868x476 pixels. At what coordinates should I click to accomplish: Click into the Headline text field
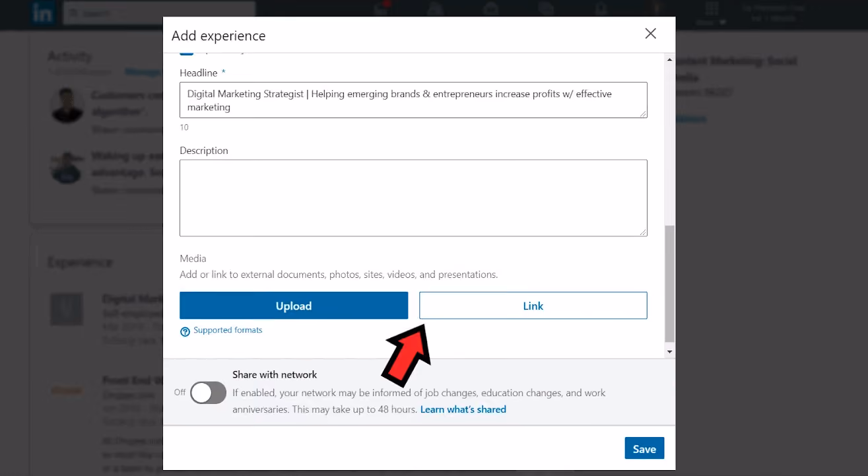(413, 100)
